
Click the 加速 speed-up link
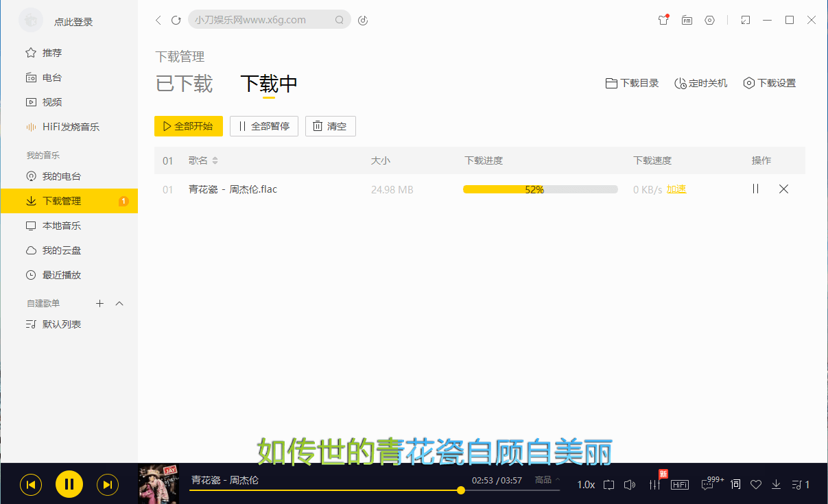[x=676, y=189]
